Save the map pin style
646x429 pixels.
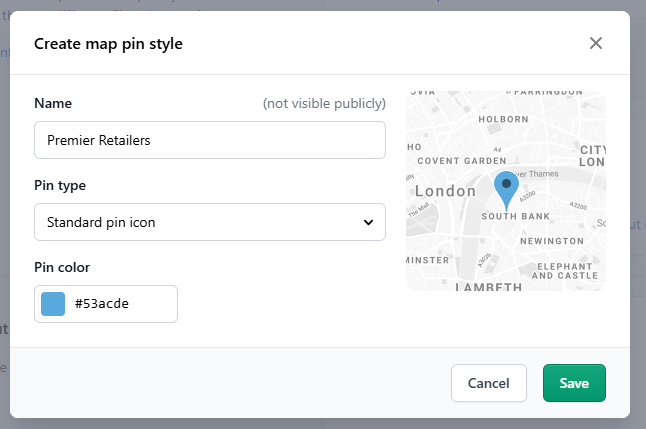coord(574,383)
